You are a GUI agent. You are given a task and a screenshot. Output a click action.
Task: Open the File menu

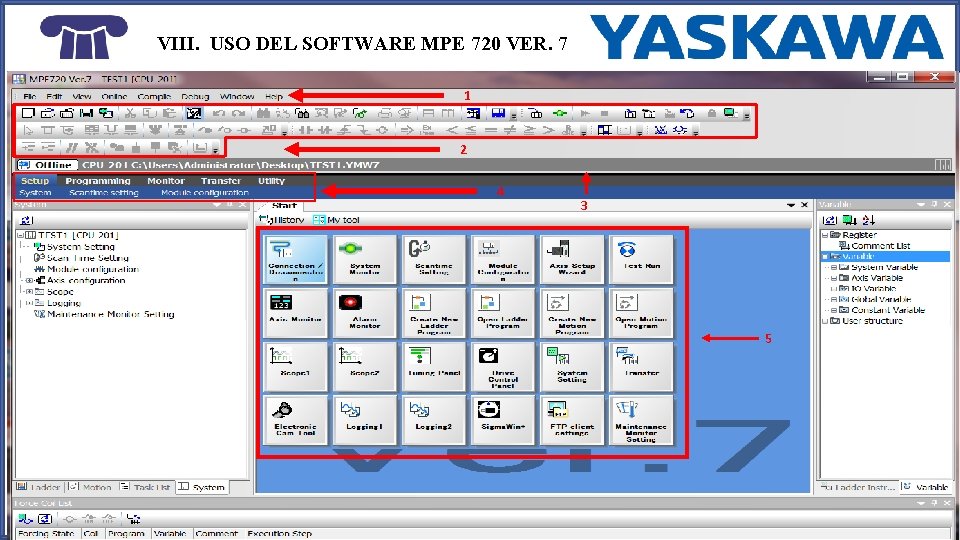pyautogui.click(x=29, y=97)
